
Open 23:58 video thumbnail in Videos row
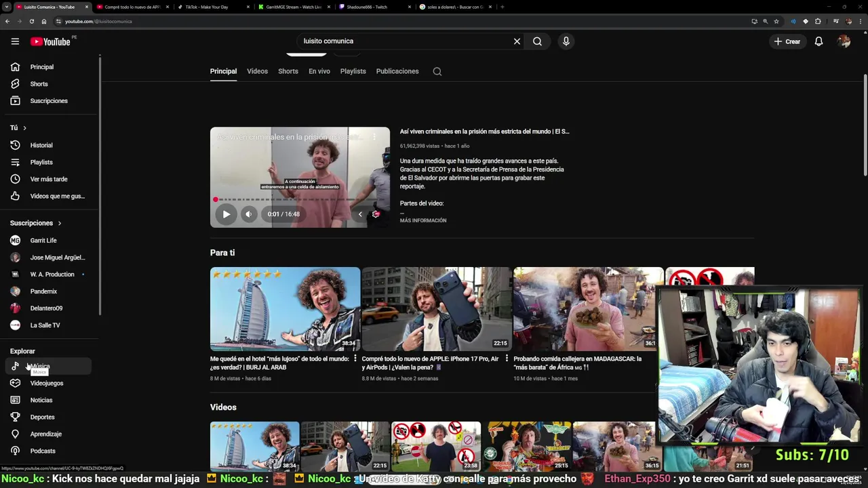pyautogui.click(x=436, y=446)
